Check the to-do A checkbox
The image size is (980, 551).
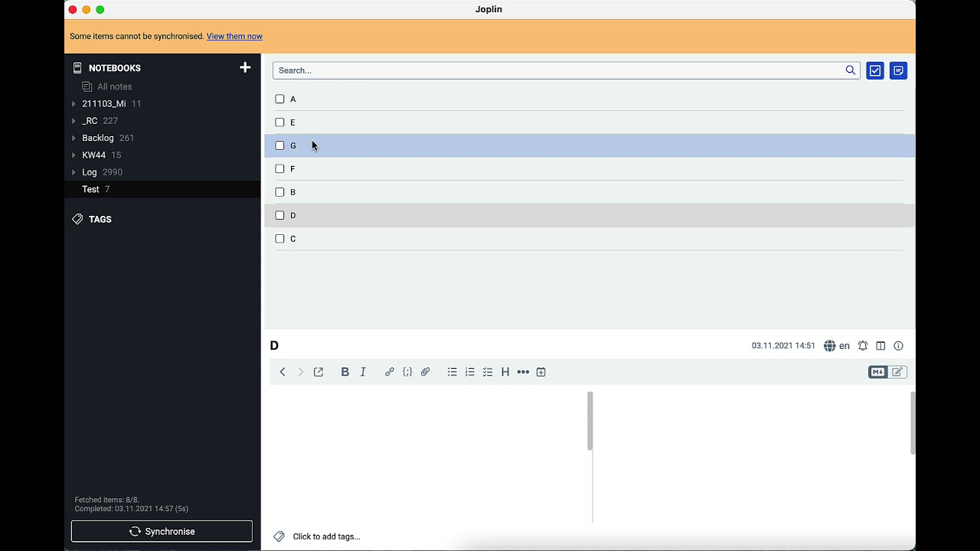click(x=279, y=99)
